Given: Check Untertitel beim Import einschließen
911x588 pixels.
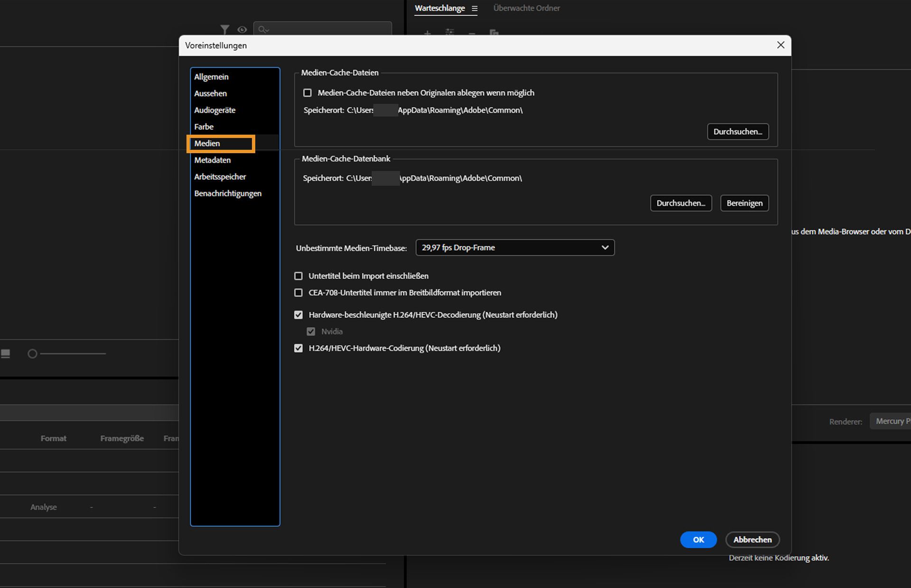Looking at the screenshot, I should (298, 276).
